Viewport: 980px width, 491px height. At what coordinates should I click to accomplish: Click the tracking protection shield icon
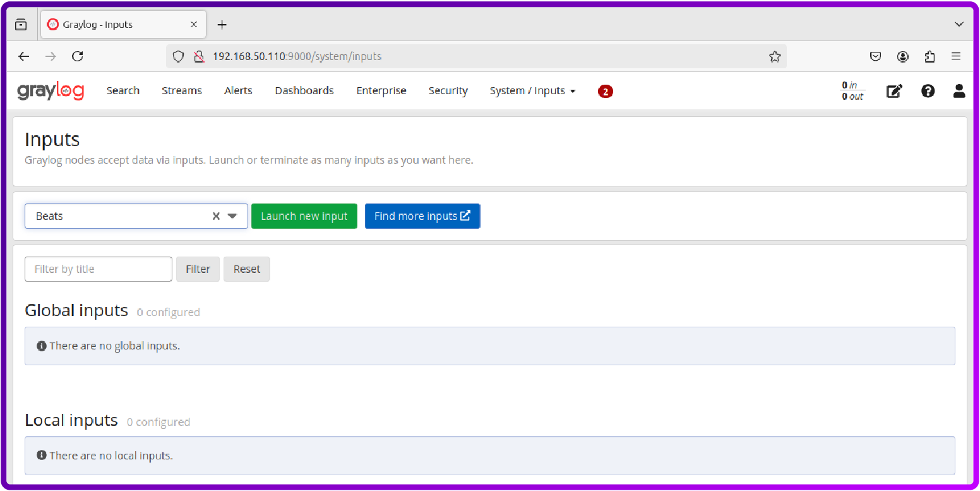click(178, 56)
